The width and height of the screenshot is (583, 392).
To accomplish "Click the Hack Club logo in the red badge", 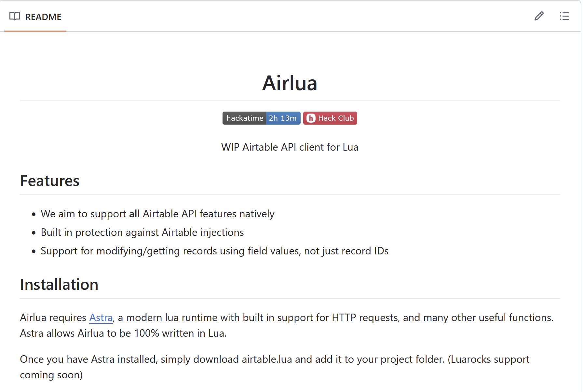I will coord(311,118).
